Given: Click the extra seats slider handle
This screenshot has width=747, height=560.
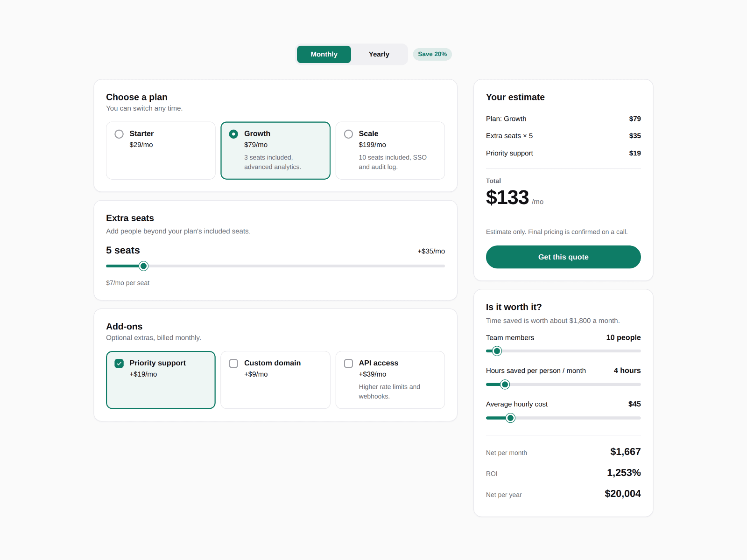Looking at the screenshot, I should (x=144, y=266).
